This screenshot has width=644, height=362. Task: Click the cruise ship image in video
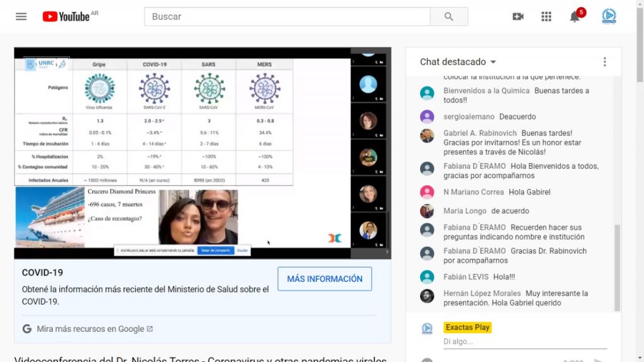(50, 217)
